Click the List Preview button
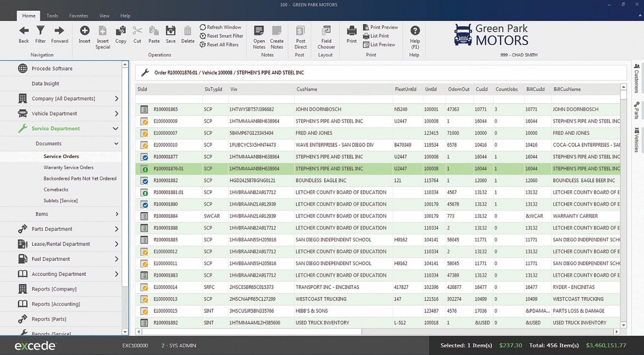The image size is (644, 355). (x=378, y=45)
